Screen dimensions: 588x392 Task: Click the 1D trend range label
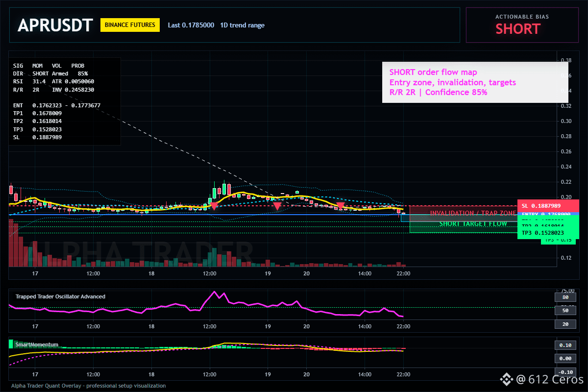click(x=242, y=25)
